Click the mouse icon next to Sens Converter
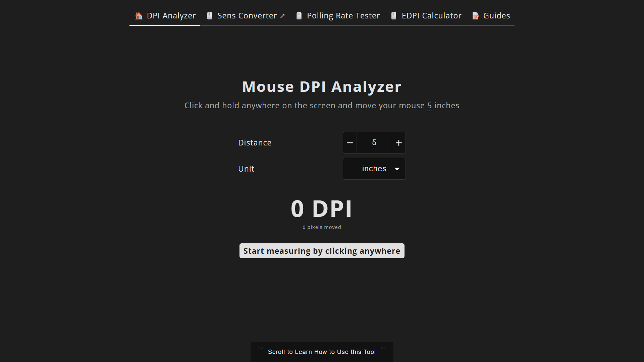644x362 pixels. [210, 16]
